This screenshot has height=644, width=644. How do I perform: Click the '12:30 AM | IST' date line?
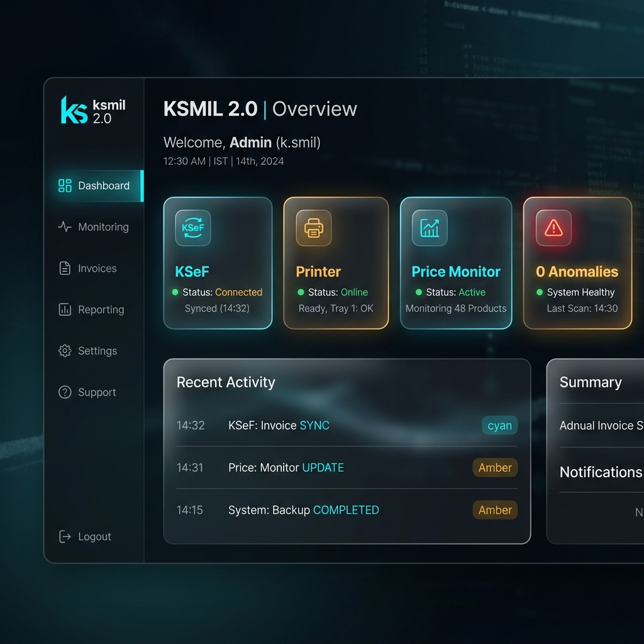coord(223,161)
